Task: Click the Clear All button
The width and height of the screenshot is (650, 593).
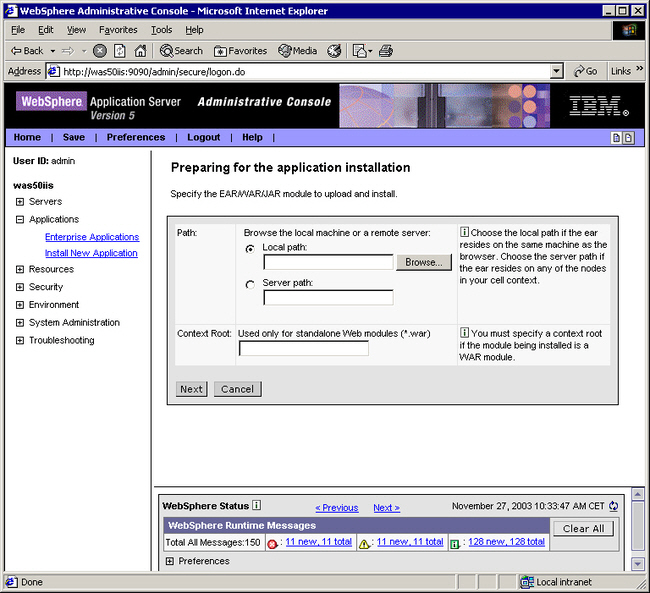Action: (x=583, y=528)
